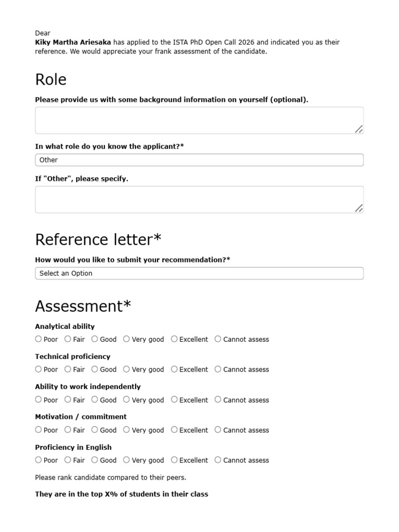The width and height of the screenshot is (399, 532).
Task: Select Good for Ability to work independently
Action: coord(95,400)
